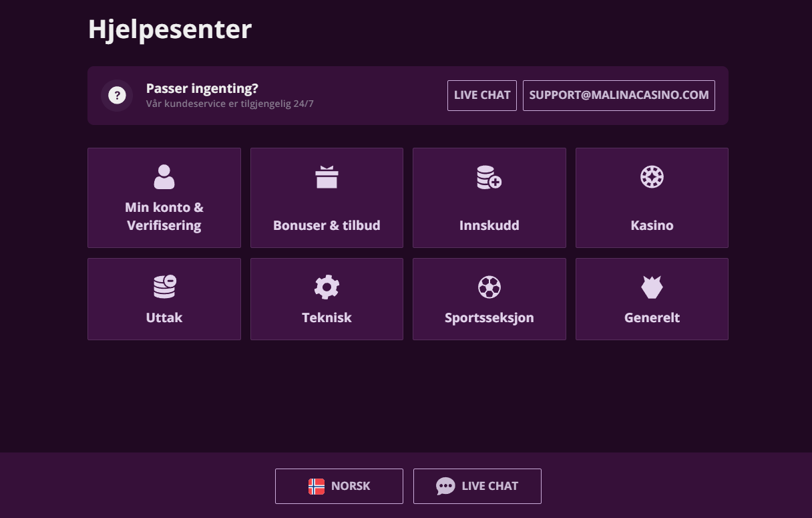Select the Bonuser & tilbud category text
The width and height of the screenshot is (812, 518).
point(327,226)
